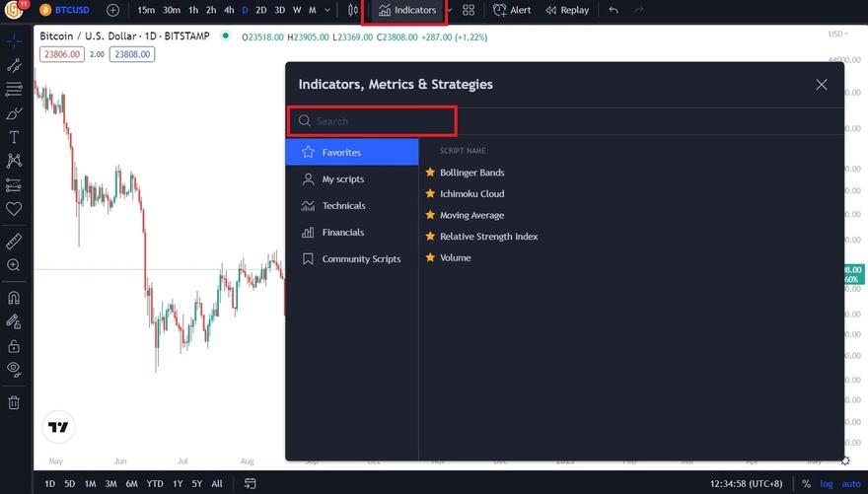Open the My scripts category
Image resolution: width=868 pixels, height=494 pixels.
pos(352,178)
